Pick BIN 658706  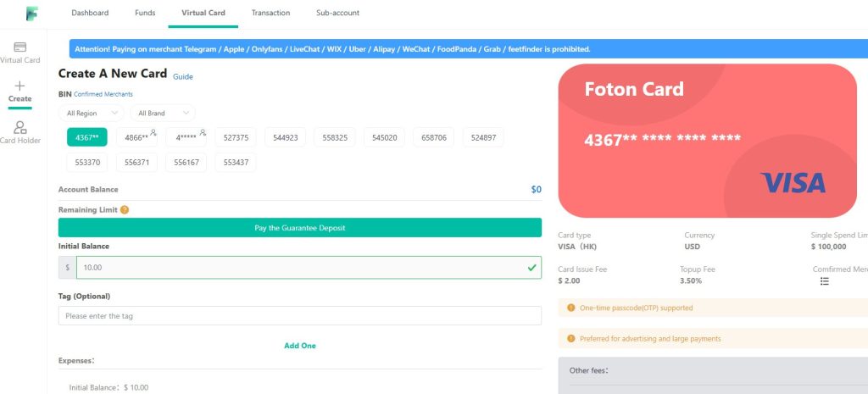click(434, 137)
